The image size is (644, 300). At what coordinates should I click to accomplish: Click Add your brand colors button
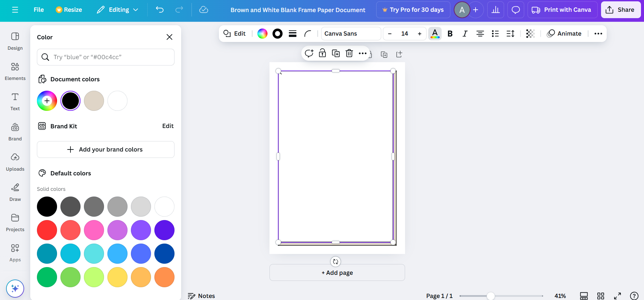coord(105,149)
